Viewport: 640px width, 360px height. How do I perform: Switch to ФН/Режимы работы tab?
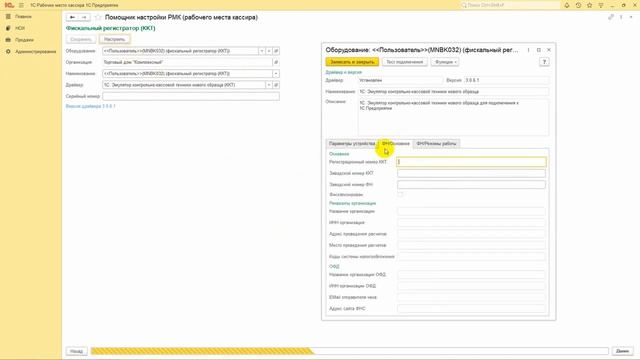tap(436, 144)
